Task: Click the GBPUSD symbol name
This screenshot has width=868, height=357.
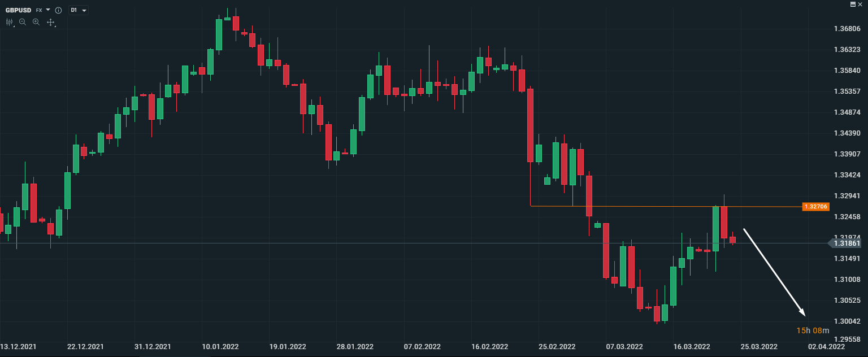Action: pos(19,10)
